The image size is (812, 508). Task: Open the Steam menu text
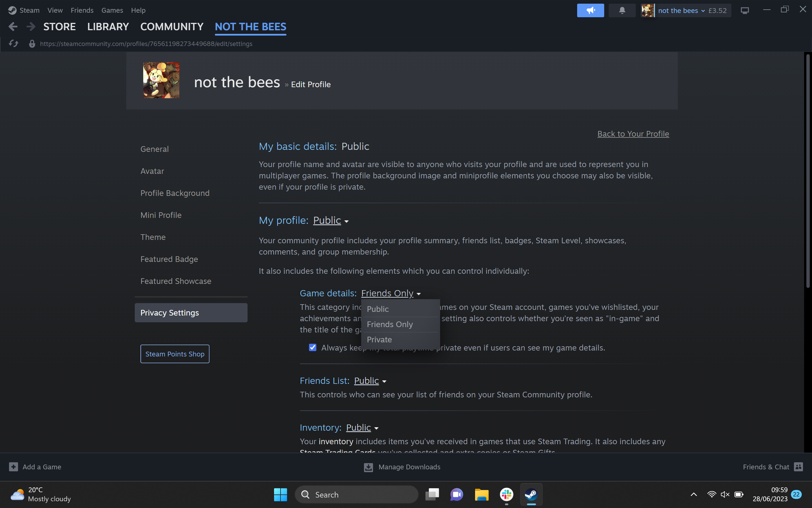tap(30, 10)
